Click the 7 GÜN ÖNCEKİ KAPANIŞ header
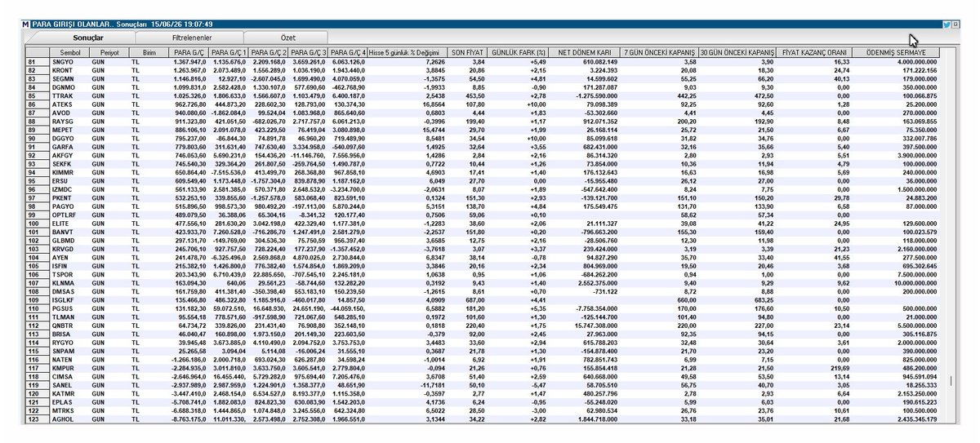Viewport: 980px width, 443px height. point(661,52)
